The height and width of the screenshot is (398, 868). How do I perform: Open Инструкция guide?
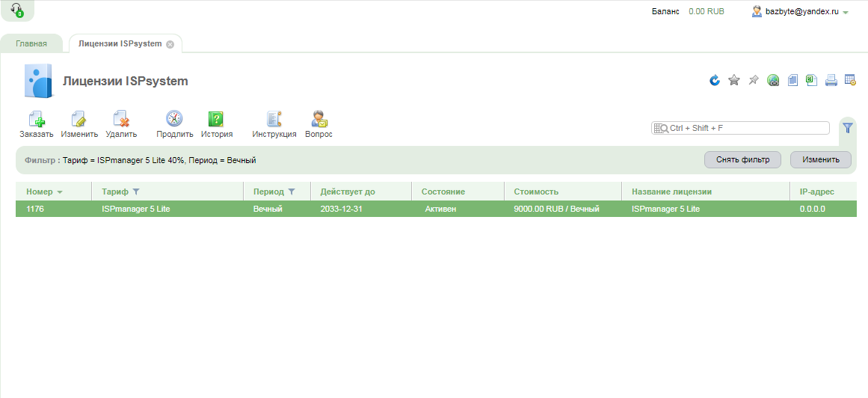[x=274, y=124]
